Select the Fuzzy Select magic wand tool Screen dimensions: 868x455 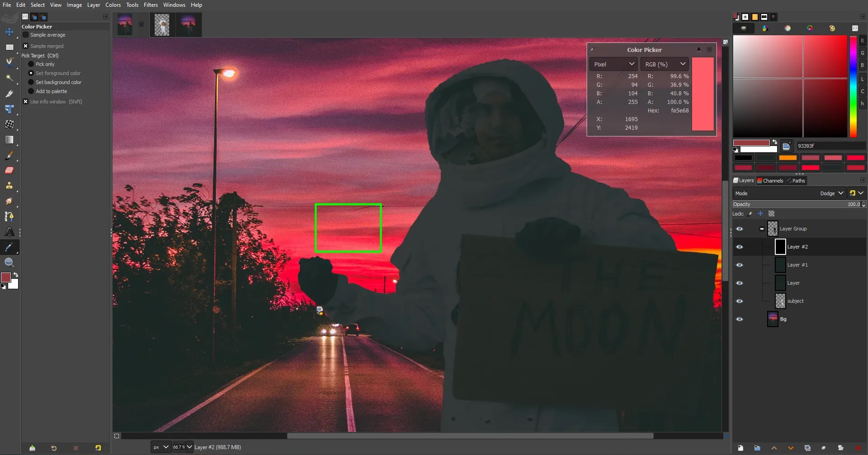click(x=9, y=78)
